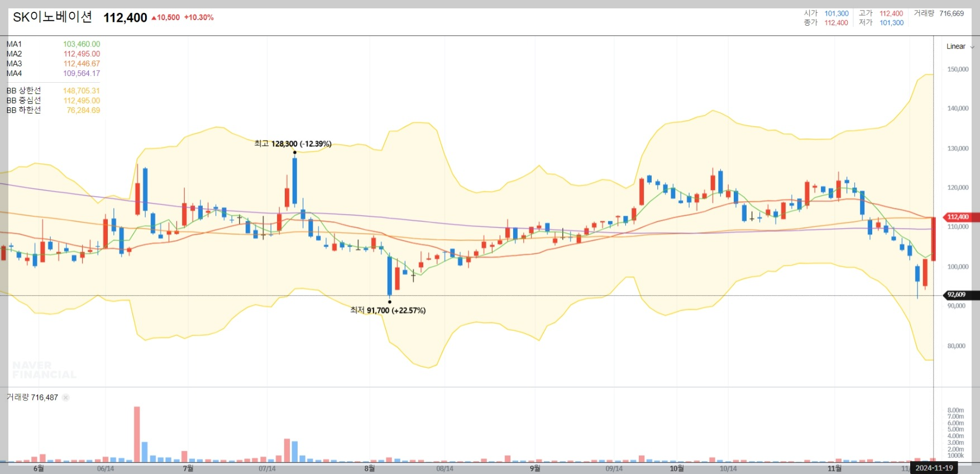Image resolution: width=980 pixels, height=474 pixels.
Task: Click the 8.00m volume axis label
Action: [955, 410]
